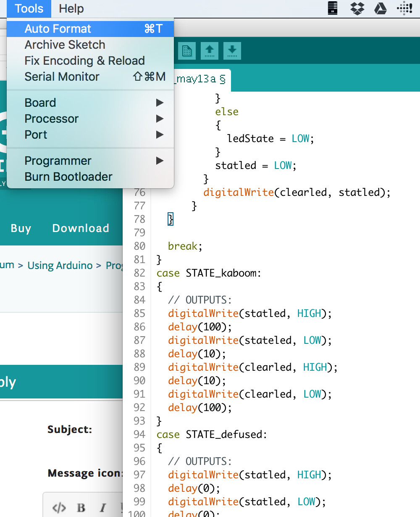Select Burn Bootloader
This screenshot has height=517, width=420.
(68, 177)
